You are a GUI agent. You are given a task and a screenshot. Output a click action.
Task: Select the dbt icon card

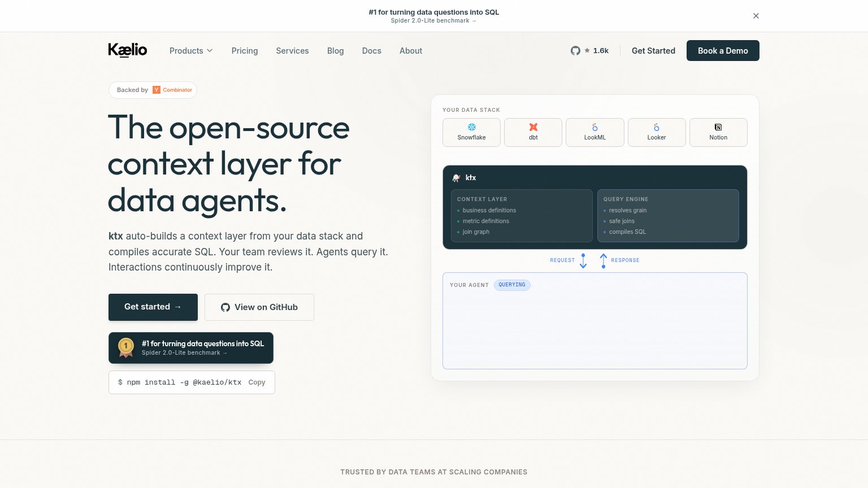coord(533,132)
